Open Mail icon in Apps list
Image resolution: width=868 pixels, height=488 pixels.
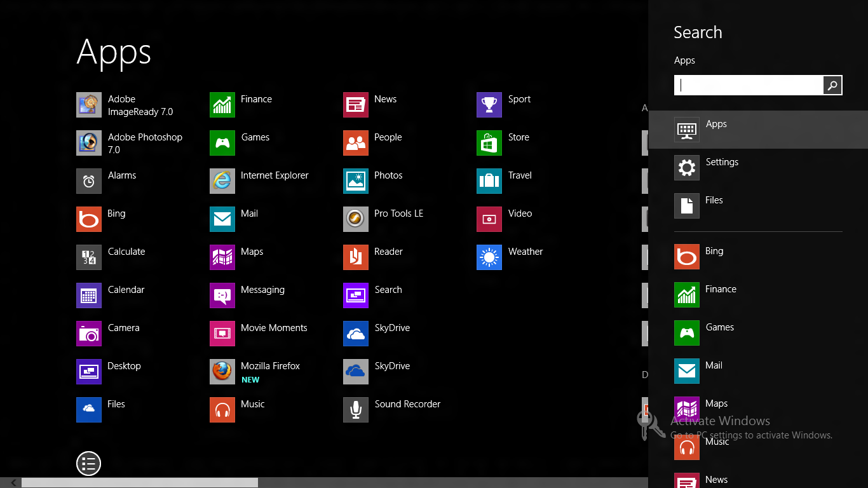222,219
